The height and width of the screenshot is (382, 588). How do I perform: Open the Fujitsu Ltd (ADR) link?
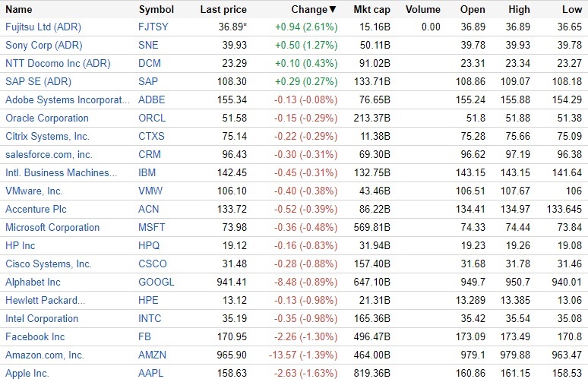point(43,27)
